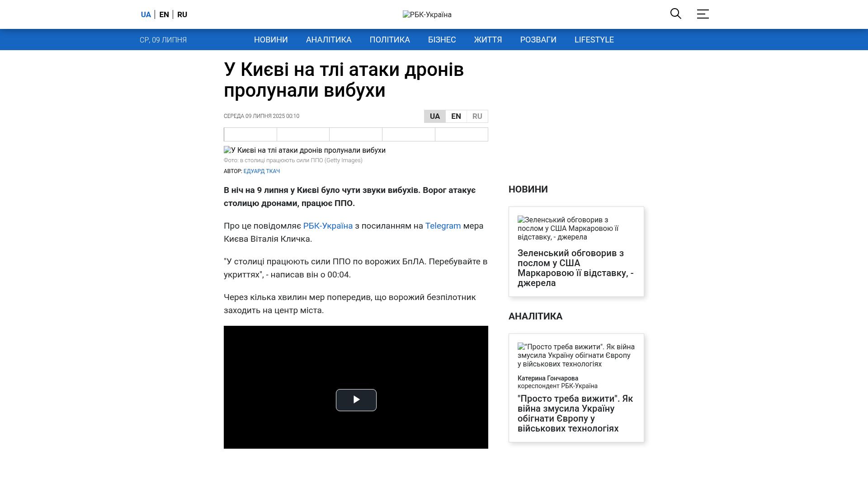Click author link Едуард Ткач
Screen dimensions: 868x488
click(262, 171)
